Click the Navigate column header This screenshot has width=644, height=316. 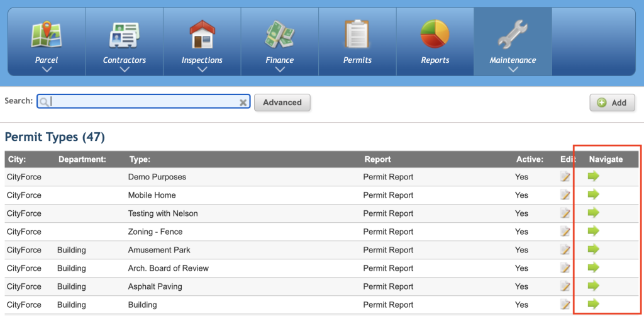[x=606, y=159]
